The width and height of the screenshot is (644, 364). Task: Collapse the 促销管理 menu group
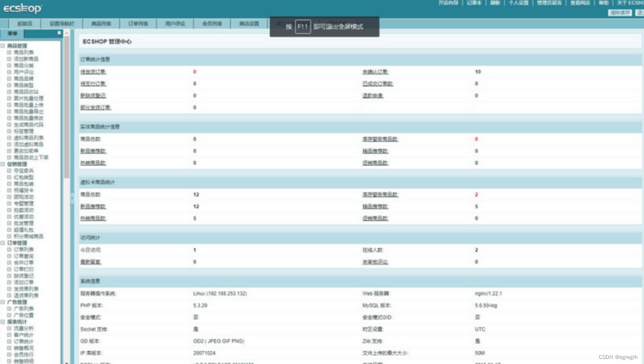pos(3,164)
